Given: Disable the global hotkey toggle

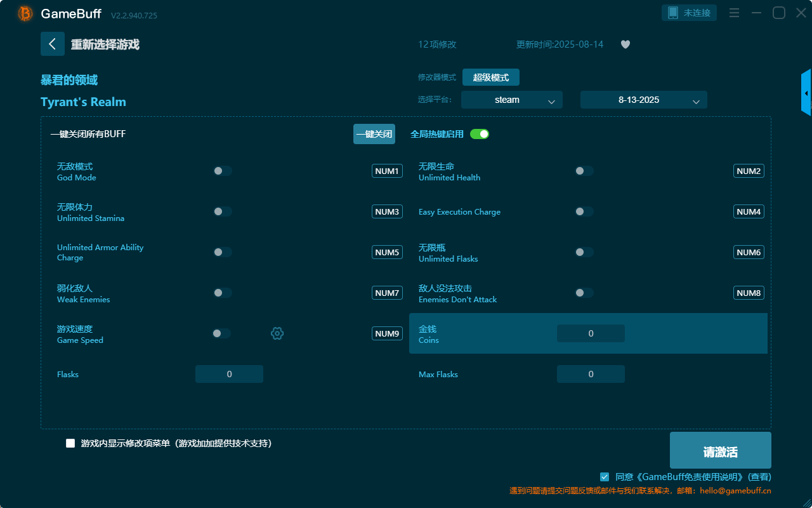Looking at the screenshot, I should point(480,134).
